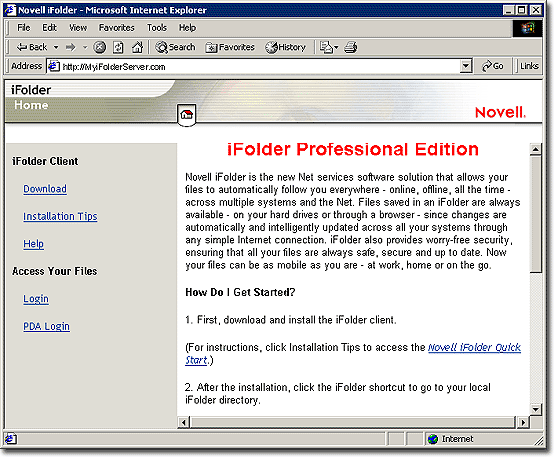The image size is (559, 459).
Task: Open the Favorites toolbar button
Action: coord(230,47)
